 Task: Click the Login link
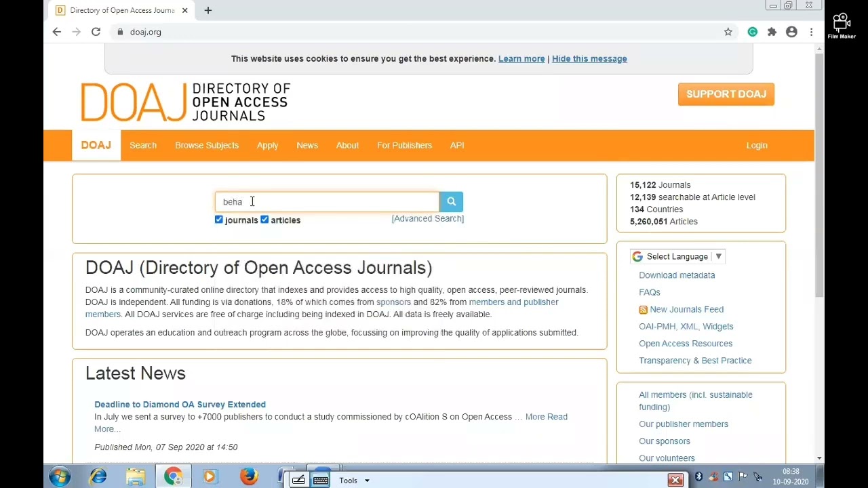click(x=757, y=145)
